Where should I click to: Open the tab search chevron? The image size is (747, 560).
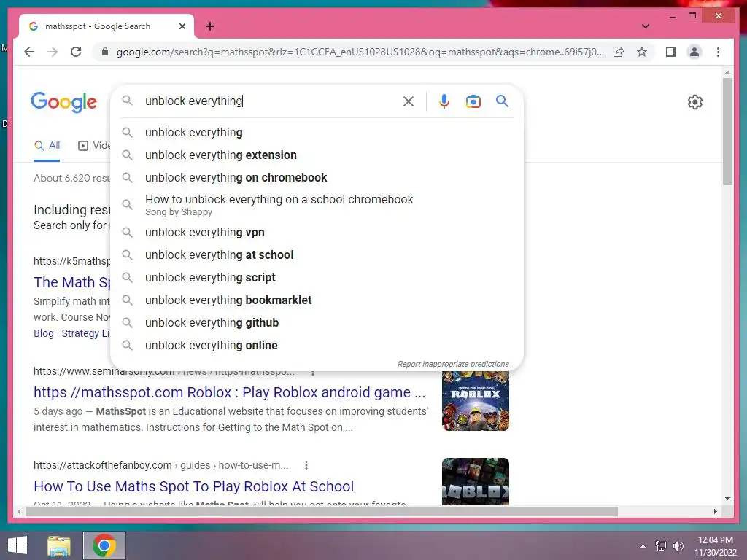[645, 26]
